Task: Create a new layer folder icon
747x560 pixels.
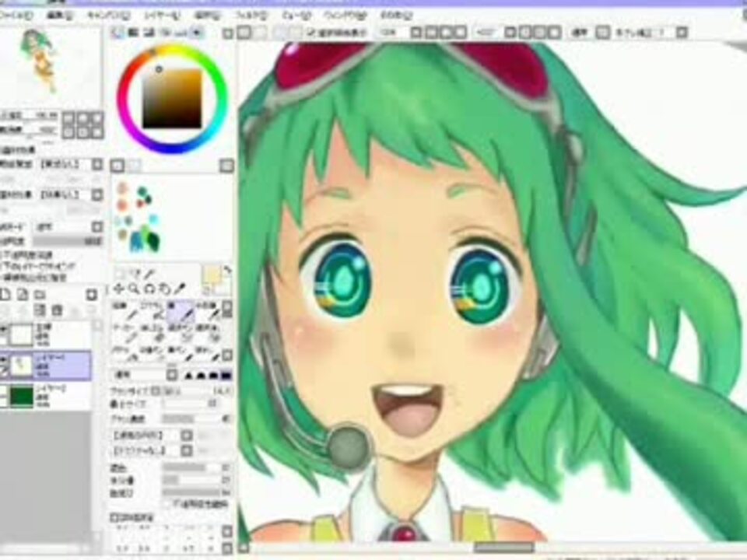Action: click(40, 295)
